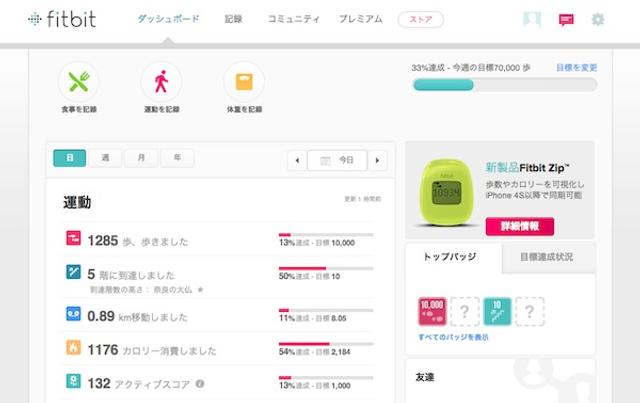Click the 10 floors climbed badge icon
Viewport: 640px width, 403px height.
click(x=497, y=311)
